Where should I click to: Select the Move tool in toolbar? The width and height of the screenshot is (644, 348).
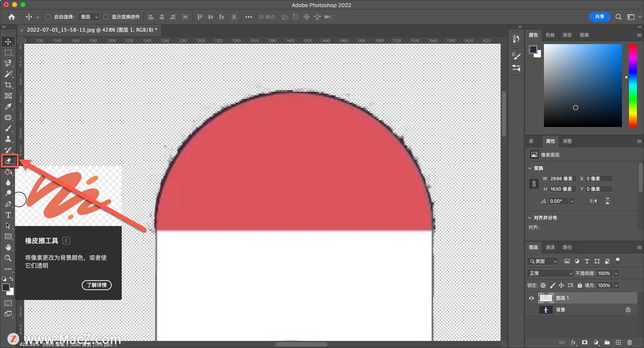click(x=8, y=42)
